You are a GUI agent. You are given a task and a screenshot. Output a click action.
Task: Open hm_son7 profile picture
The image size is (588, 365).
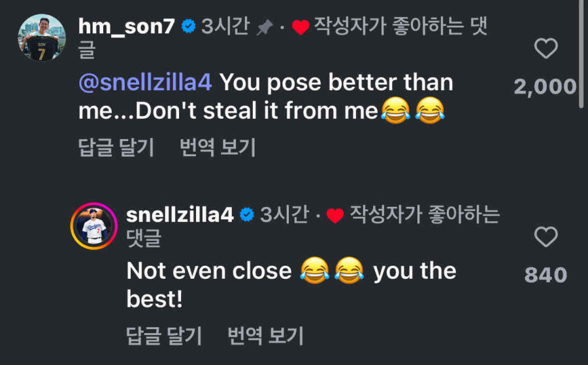tap(42, 37)
